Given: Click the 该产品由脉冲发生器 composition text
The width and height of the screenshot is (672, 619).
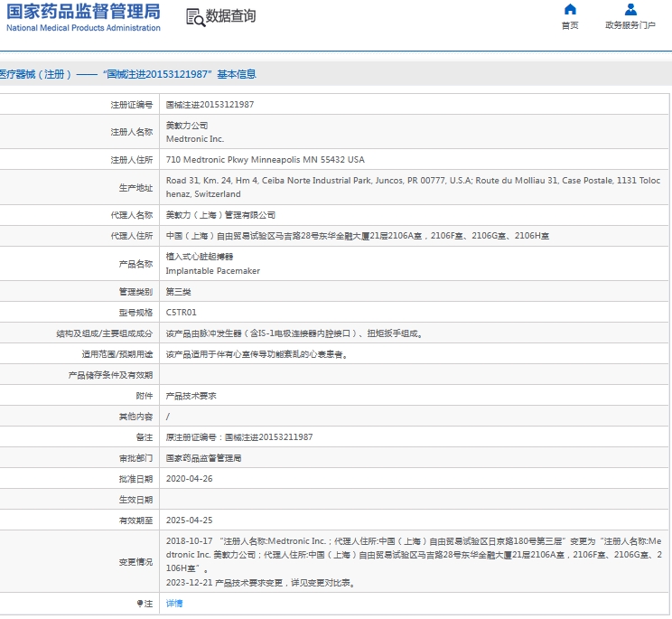Looking at the screenshot, I should point(294,333).
